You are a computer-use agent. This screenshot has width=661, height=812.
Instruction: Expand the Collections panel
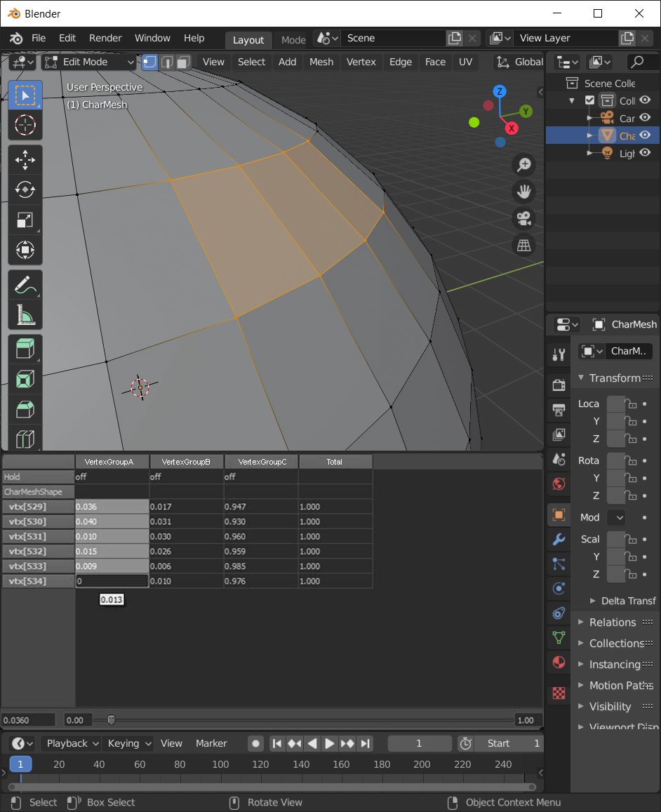pyautogui.click(x=615, y=643)
